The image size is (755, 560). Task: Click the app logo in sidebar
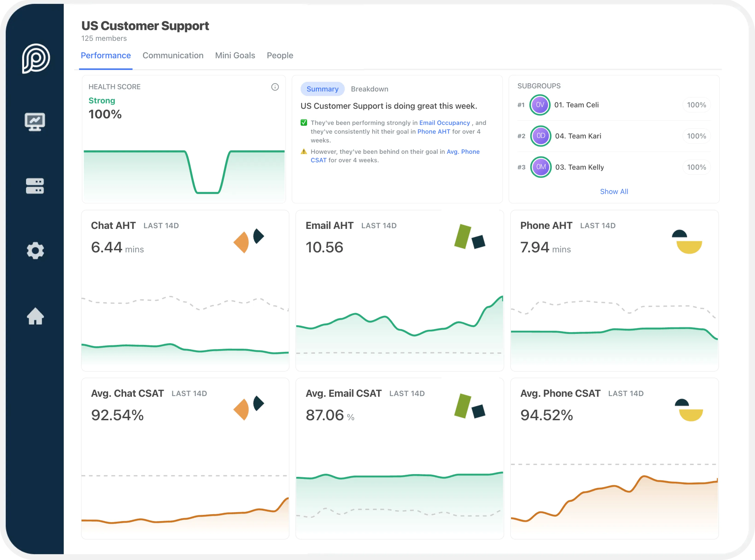click(x=36, y=58)
